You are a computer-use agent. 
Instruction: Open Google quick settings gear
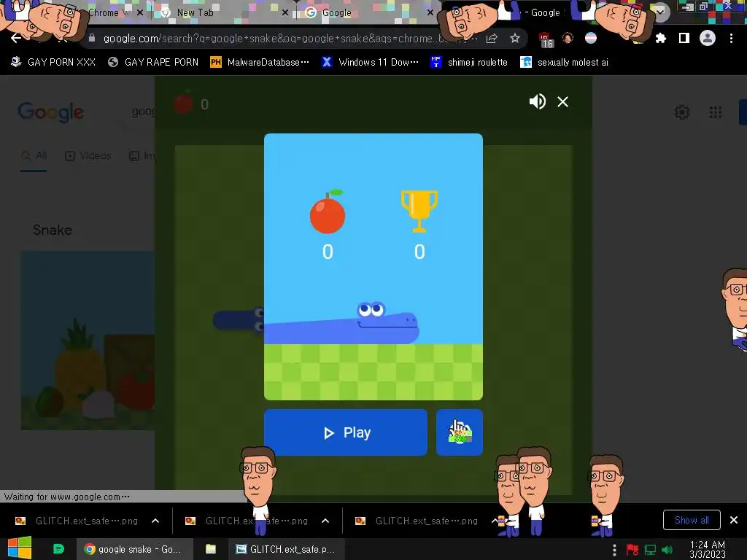click(x=682, y=112)
